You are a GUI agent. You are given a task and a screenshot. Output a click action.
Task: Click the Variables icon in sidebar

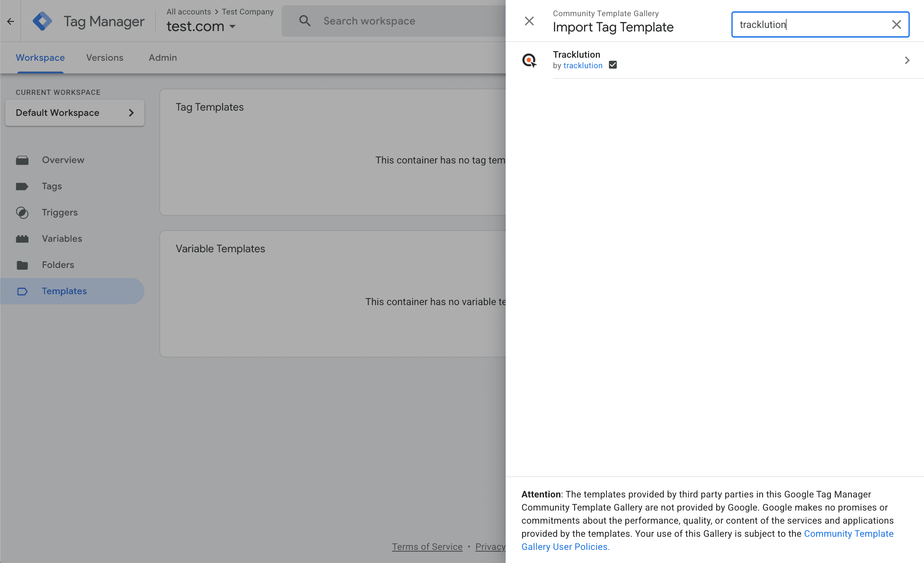[22, 239]
